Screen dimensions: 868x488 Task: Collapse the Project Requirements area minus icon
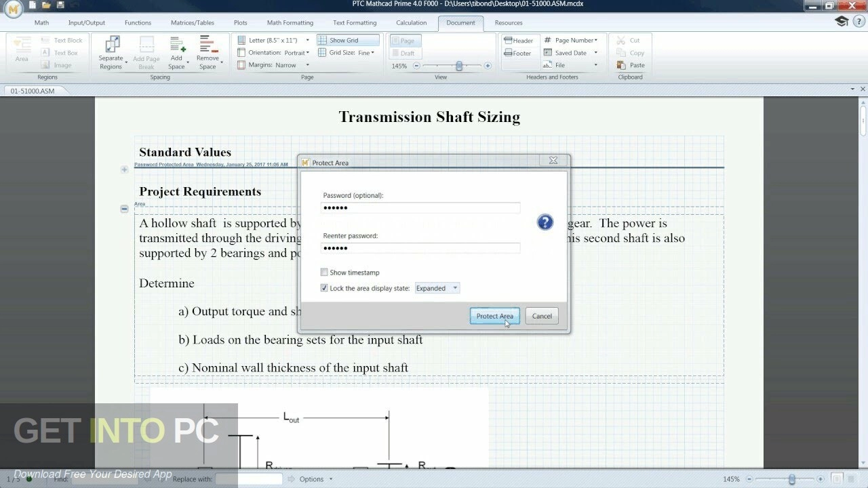pos(124,209)
